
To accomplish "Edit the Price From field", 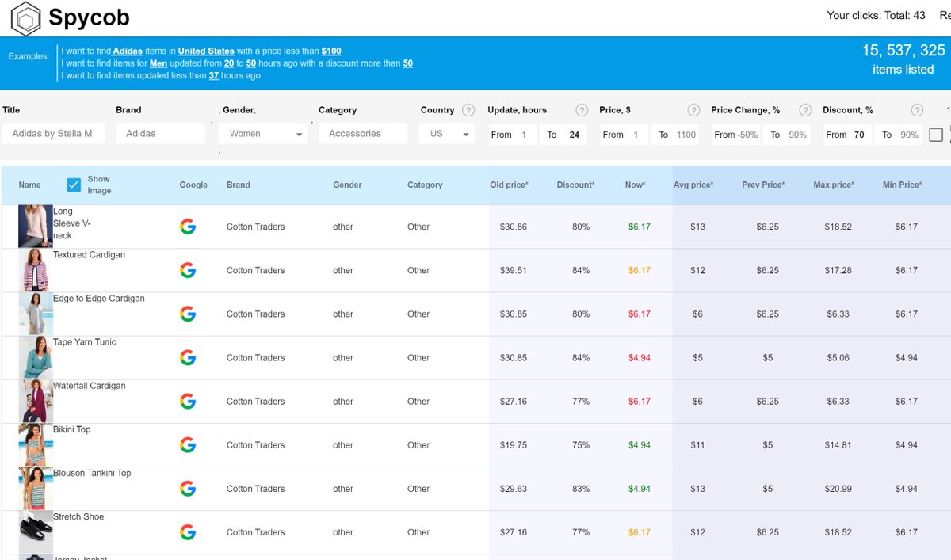I will pos(624,135).
